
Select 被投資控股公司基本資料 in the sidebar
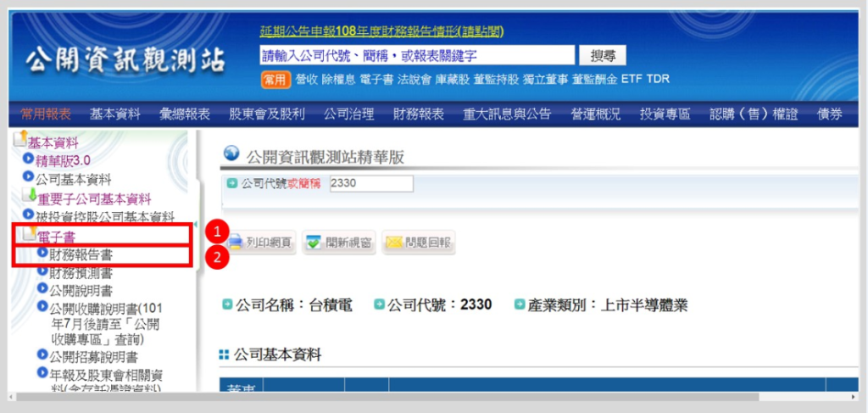[x=105, y=216]
